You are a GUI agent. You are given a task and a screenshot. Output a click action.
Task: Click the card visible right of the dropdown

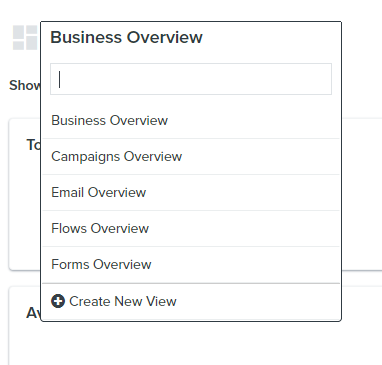click(x=362, y=194)
